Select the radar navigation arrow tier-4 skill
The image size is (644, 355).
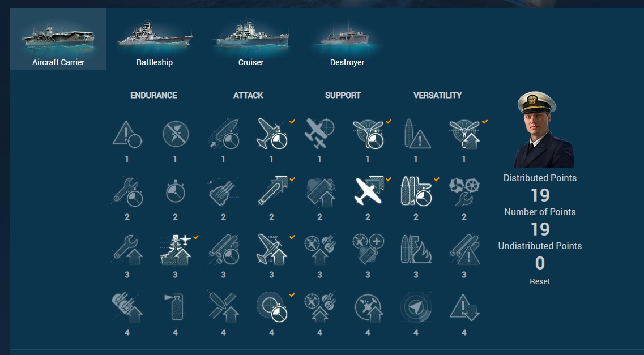click(416, 307)
